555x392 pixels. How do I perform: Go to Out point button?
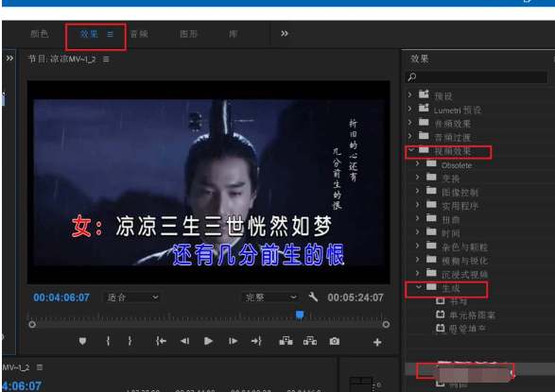pos(256,341)
